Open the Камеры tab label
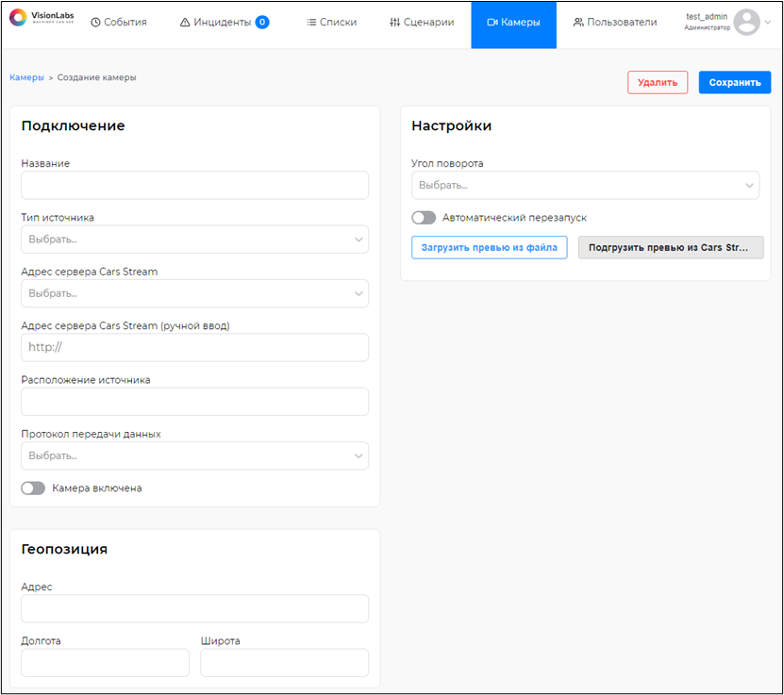784x695 pixels. tap(521, 23)
